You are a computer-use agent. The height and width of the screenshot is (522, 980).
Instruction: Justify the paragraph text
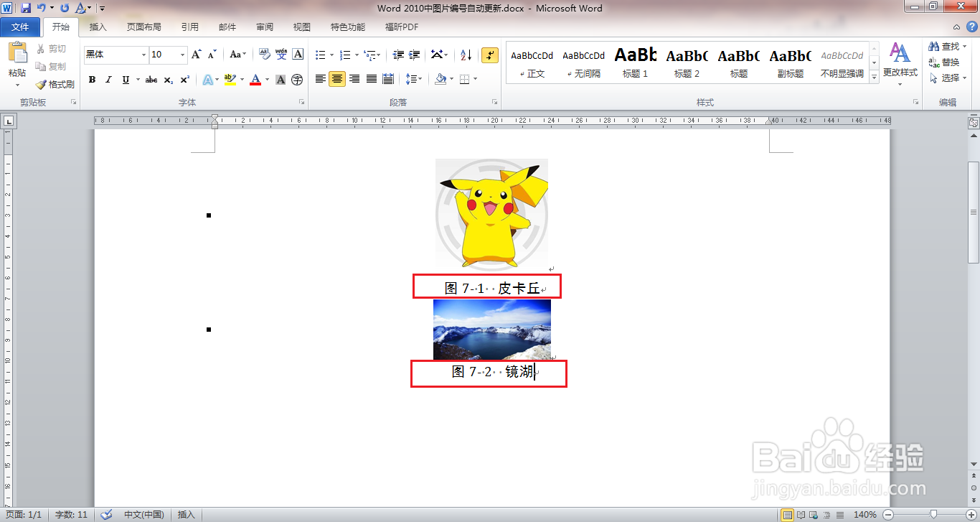pos(372,79)
